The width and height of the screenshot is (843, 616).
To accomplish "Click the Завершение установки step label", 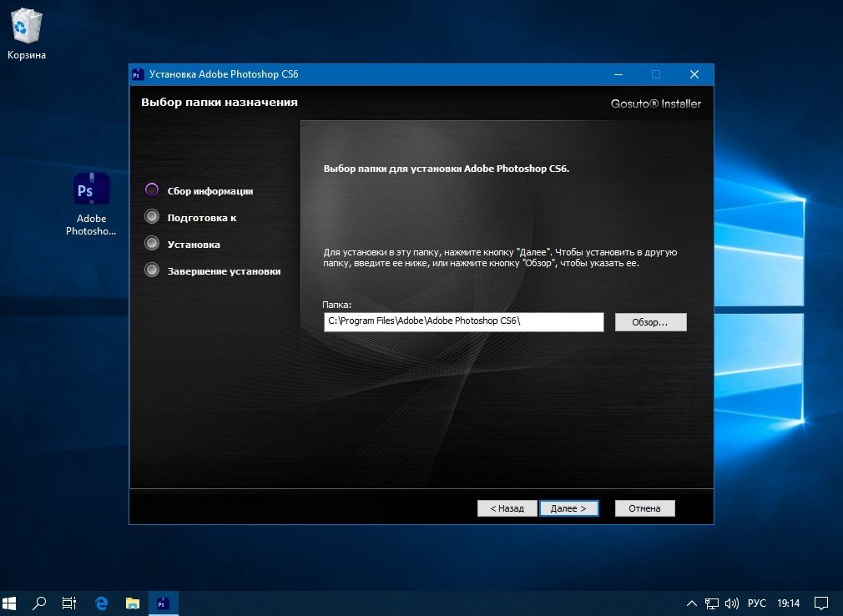I will [225, 271].
